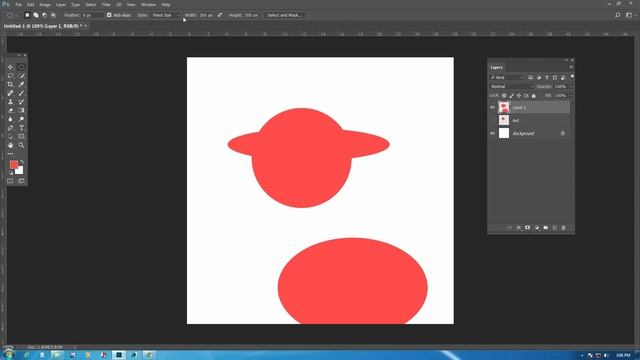Screen dimensions: 640x360
Task: Toggle layer filtering switch on or off
Action: (572, 77)
